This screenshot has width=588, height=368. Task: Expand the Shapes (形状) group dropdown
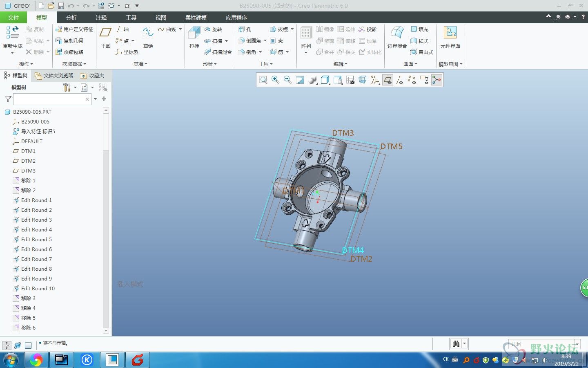210,64
